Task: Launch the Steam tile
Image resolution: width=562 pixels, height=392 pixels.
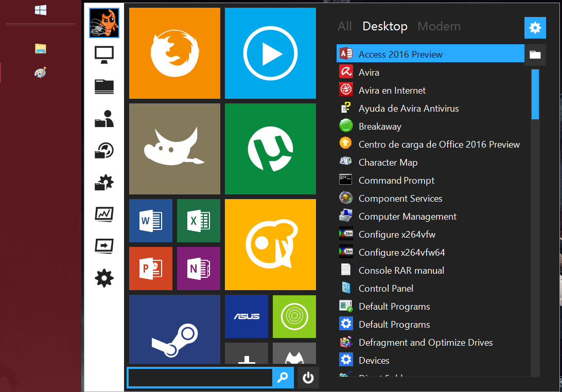Action: pyautogui.click(x=174, y=329)
